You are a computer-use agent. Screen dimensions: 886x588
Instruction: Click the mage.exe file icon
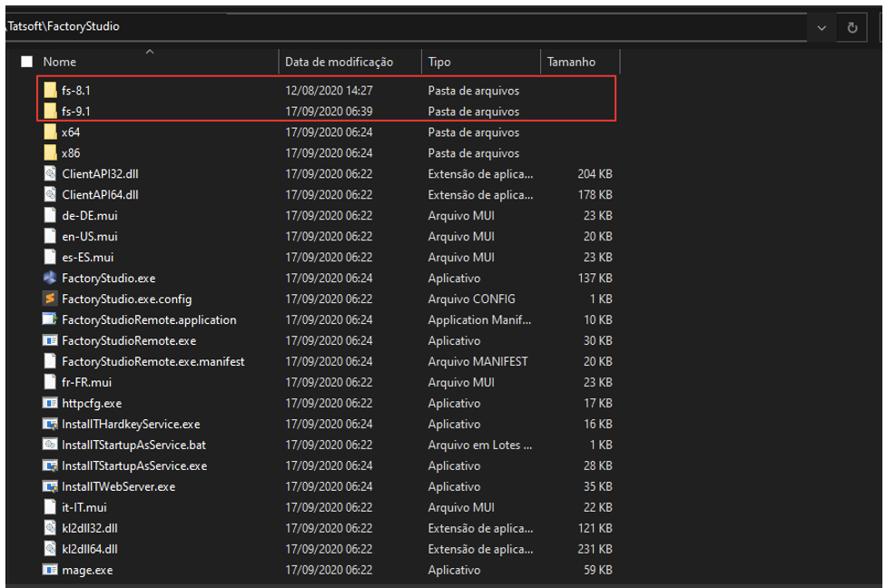50,570
